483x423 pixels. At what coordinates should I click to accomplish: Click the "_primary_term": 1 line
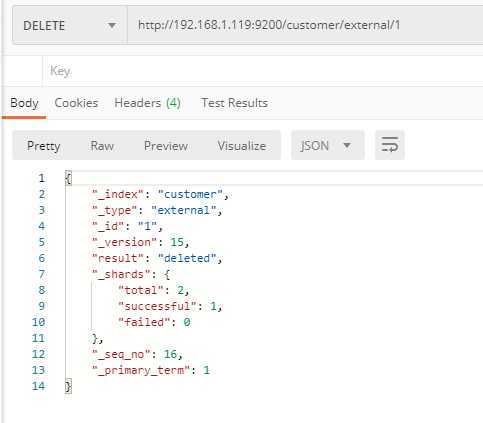pyautogui.click(x=151, y=370)
